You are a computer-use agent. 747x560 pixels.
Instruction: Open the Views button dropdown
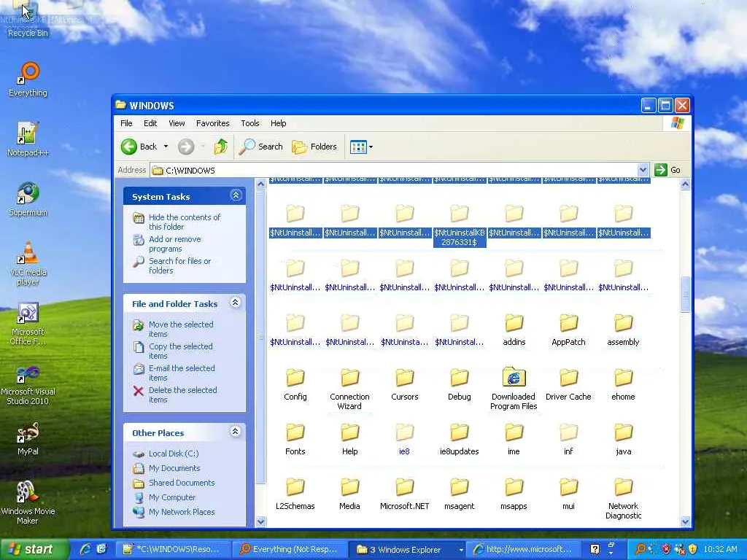pyautogui.click(x=361, y=147)
